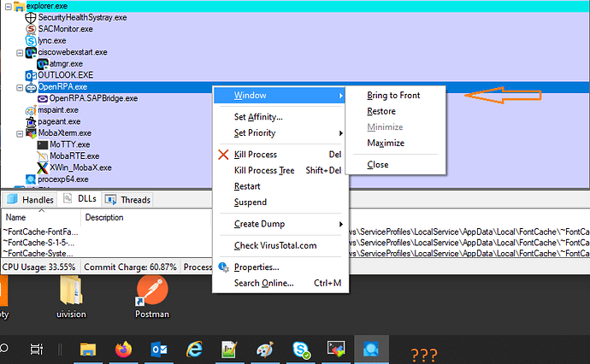Viewport: 590px width, 364px height.
Task: Open MobaXterm from the taskbar
Action: pyautogui.click(x=336, y=349)
